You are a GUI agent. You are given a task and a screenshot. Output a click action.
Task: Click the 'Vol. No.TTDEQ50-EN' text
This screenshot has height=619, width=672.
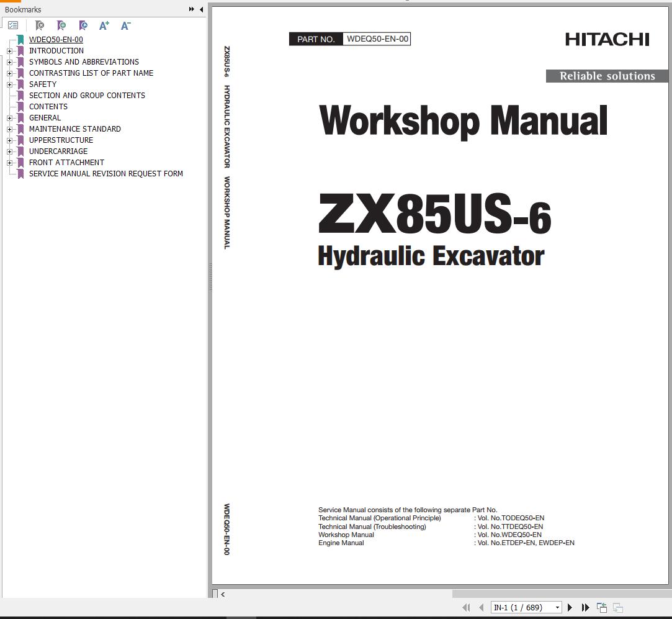[x=510, y=526]
